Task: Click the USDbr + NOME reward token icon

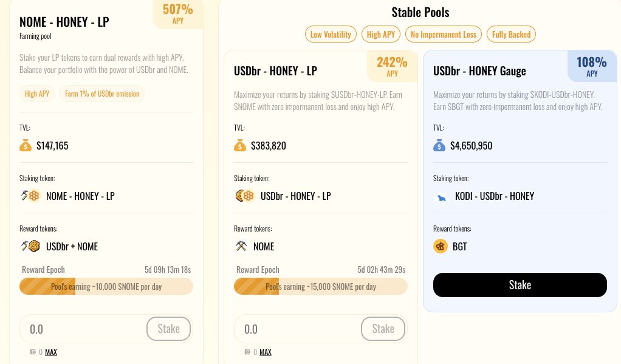Action: [x=30, y=246]
